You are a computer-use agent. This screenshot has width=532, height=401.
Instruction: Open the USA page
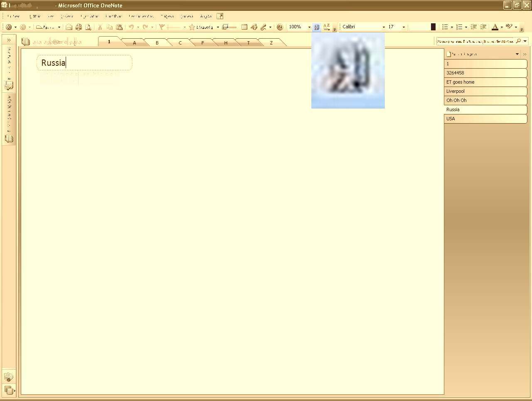[485, 119]
